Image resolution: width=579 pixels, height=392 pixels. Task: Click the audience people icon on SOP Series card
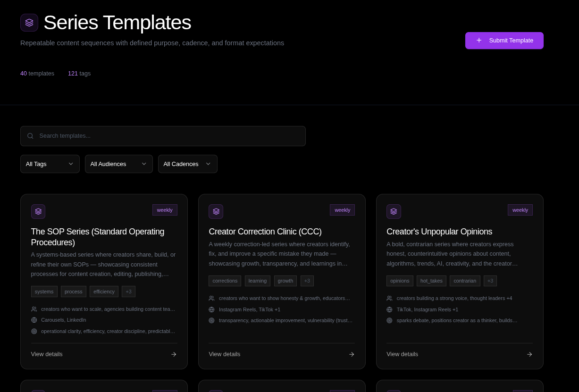click(x=34, y=309)
